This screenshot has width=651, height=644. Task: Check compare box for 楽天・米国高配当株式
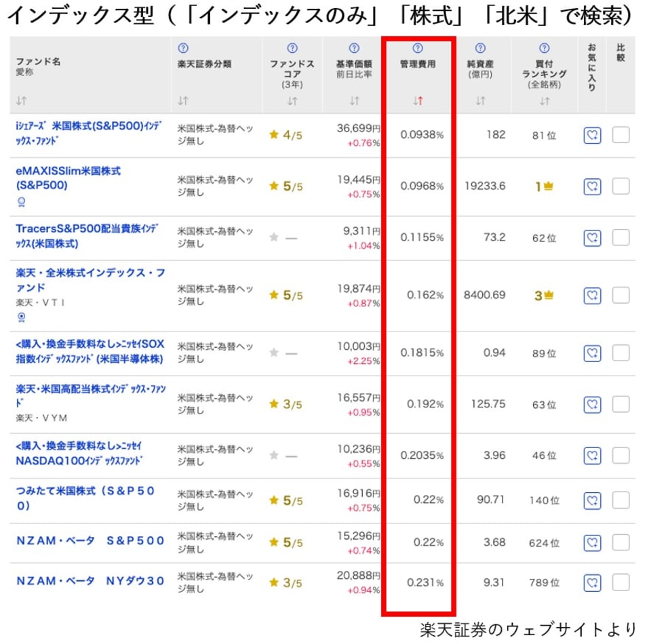click(620, 404)
